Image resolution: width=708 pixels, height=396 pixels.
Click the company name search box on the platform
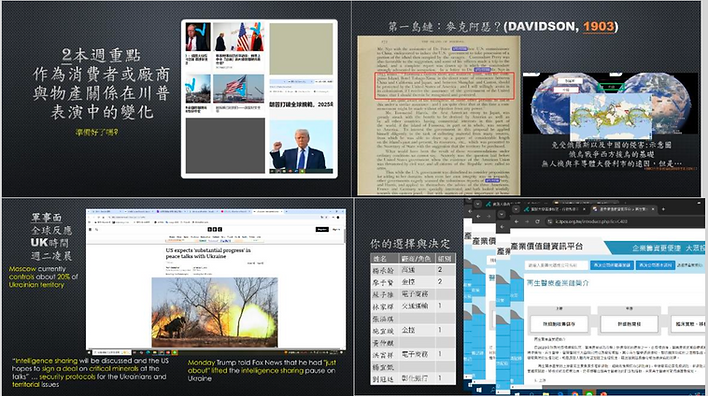[556, 265]
